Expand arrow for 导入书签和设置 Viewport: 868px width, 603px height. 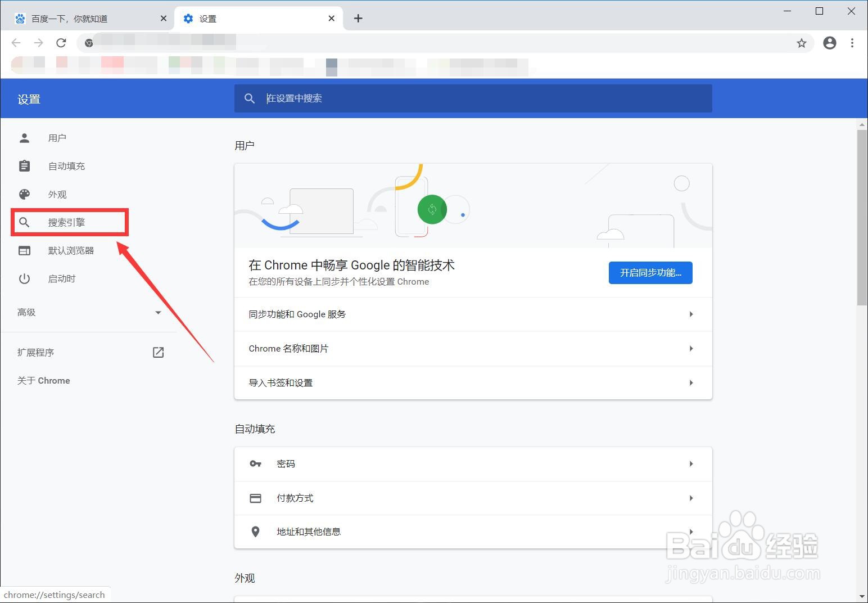click(x=691, y=383)
